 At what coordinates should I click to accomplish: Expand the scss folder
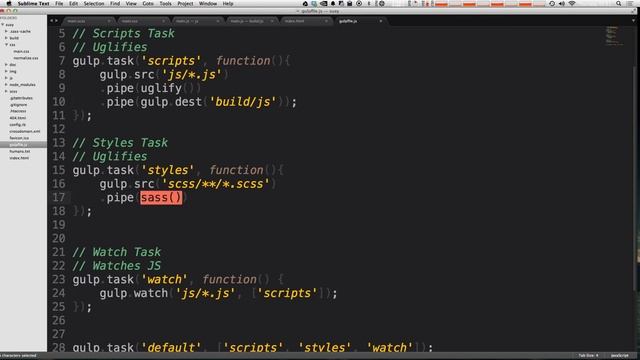pyautogui.click(x=6, y=91)
